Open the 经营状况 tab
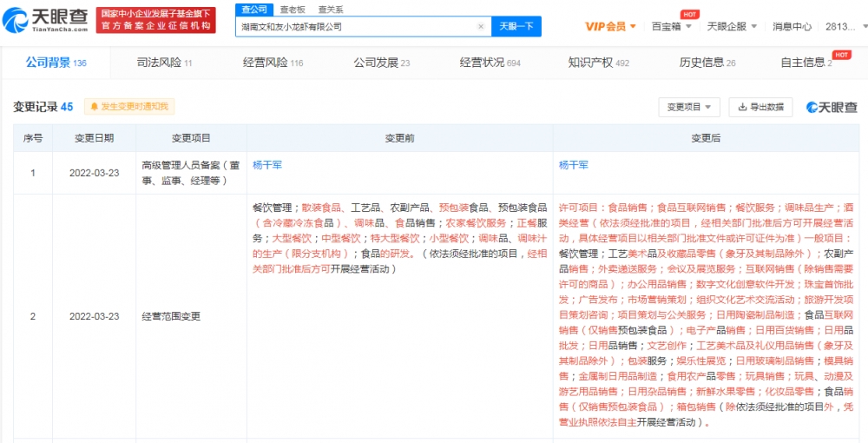This screenshot has width=868, height=443. pyautogui.click(x=490, y=63)
